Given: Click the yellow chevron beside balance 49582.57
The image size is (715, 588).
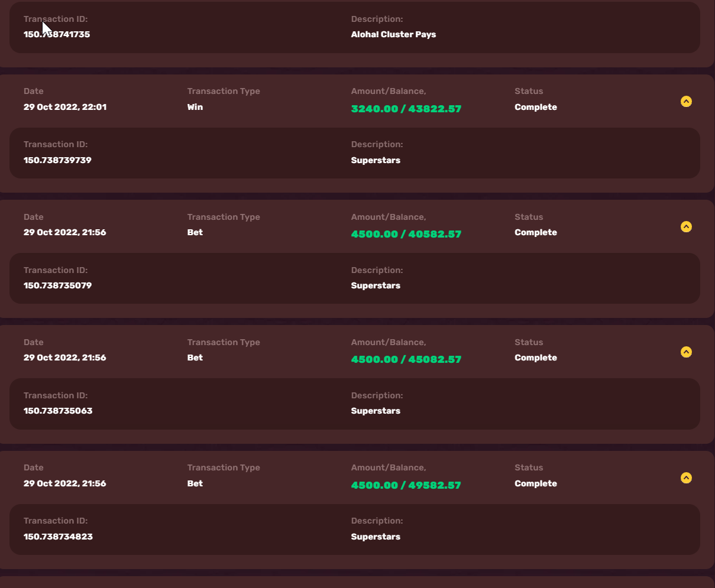Looking at the screenshot, I should 685,478.
